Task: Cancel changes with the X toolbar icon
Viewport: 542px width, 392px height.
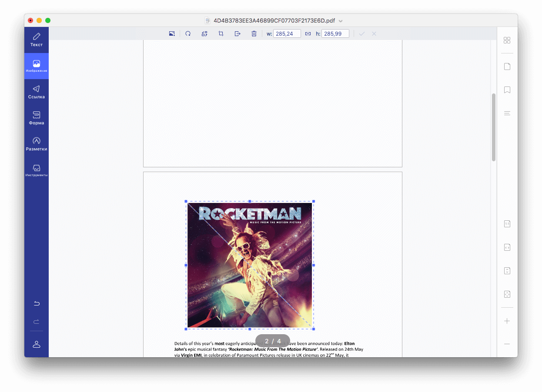Action: [374, 33]
